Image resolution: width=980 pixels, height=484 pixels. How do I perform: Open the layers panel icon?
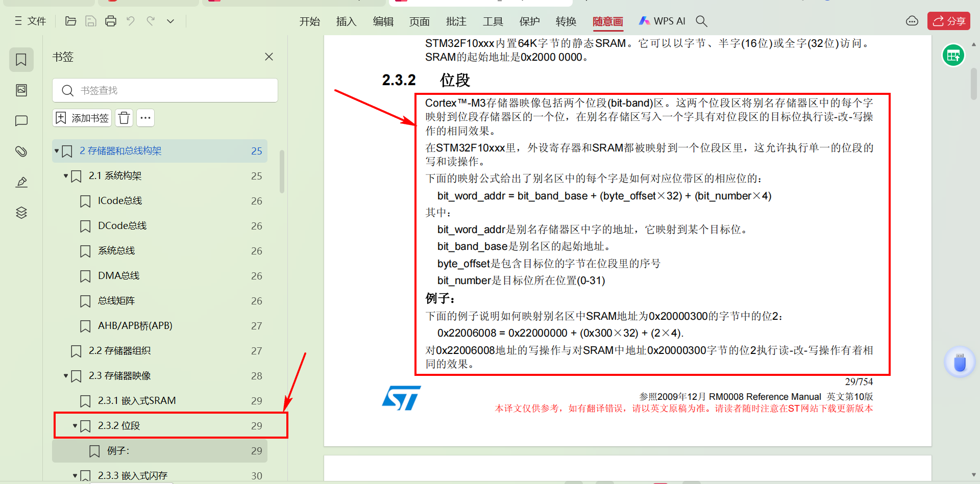[21, 213]
